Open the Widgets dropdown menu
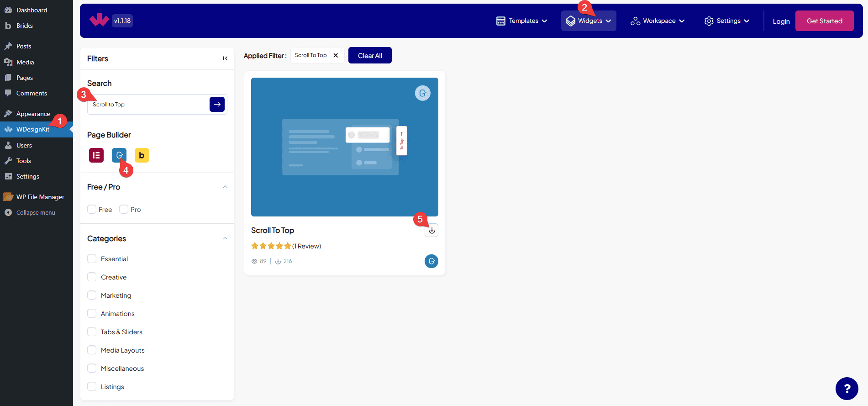This screenshot has width=868, height=406. coord(589,21)
